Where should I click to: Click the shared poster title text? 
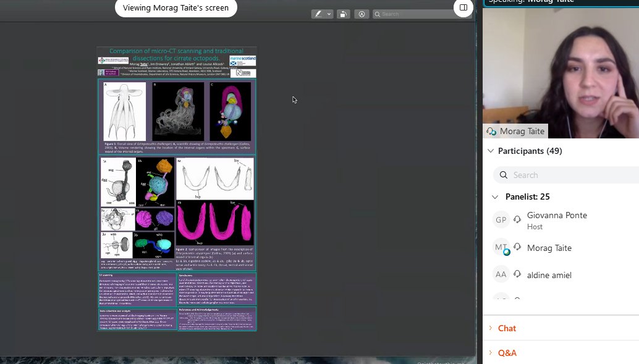[x=176, y=54]
